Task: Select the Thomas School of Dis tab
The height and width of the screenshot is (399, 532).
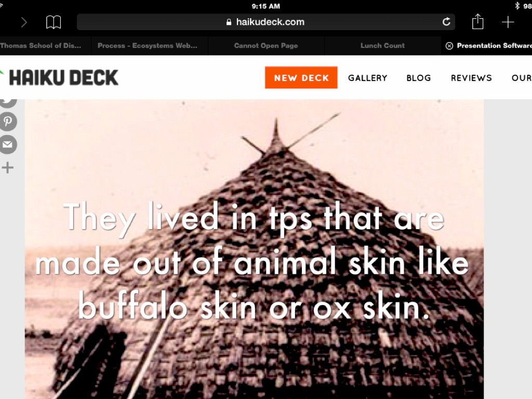Action: tap(41, 46)
